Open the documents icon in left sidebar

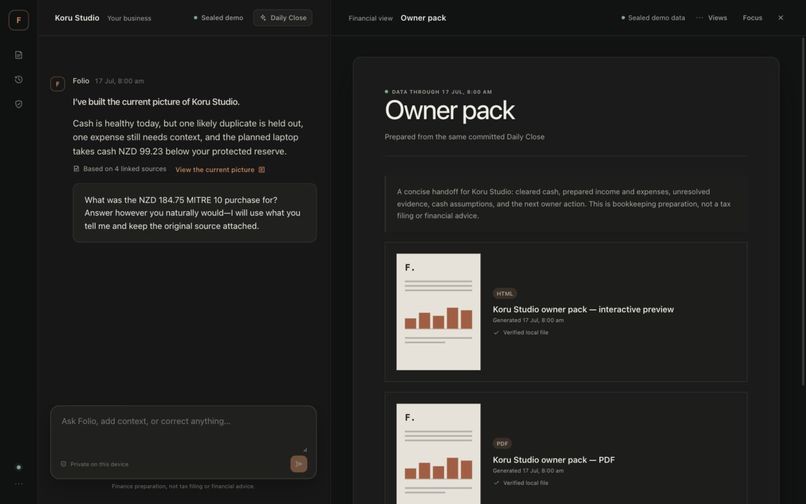19,55
